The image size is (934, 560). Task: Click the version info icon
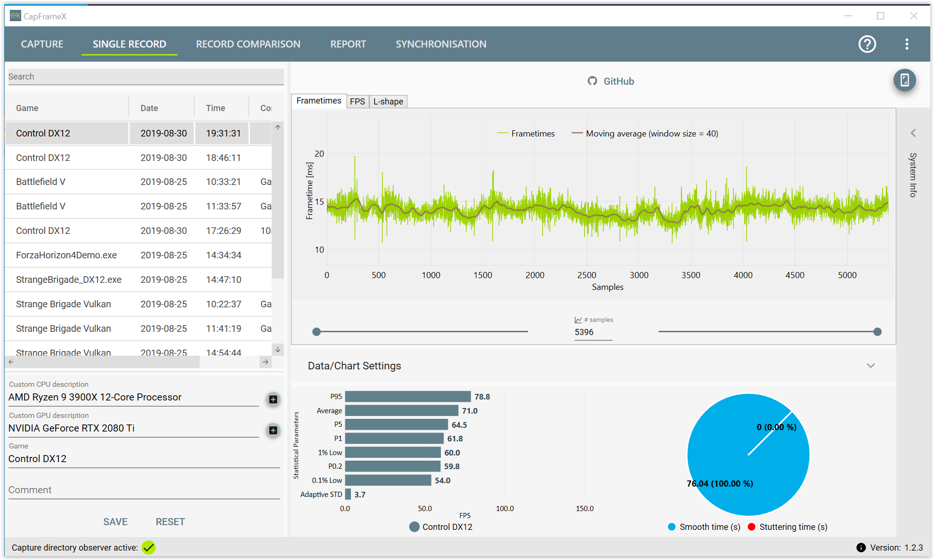click(861, 547)
